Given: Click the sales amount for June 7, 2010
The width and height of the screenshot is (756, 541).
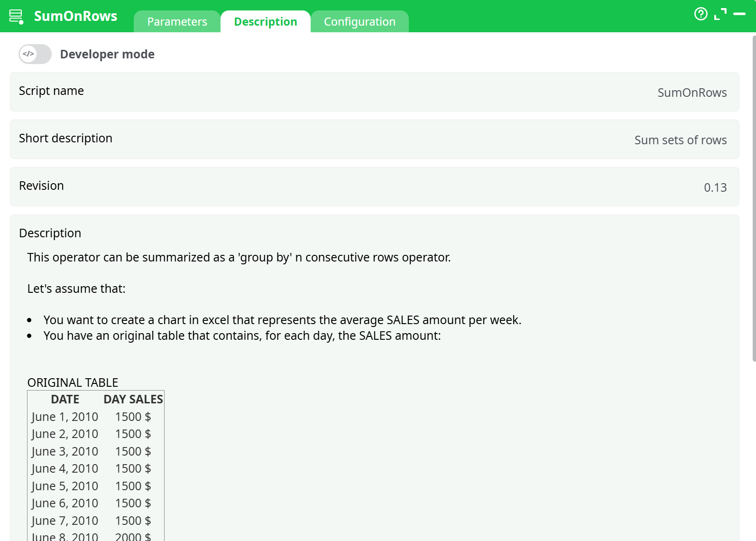Looking at the screenshot, I should coord(133,521).
